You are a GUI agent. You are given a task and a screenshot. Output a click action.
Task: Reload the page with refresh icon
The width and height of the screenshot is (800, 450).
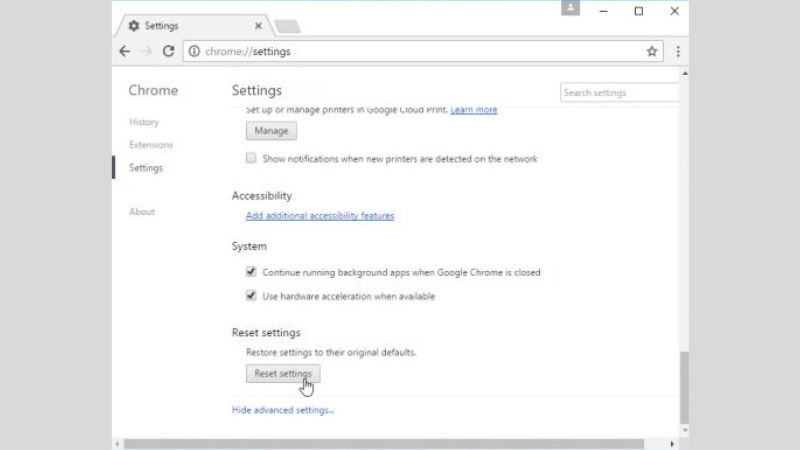coord(168,51)
